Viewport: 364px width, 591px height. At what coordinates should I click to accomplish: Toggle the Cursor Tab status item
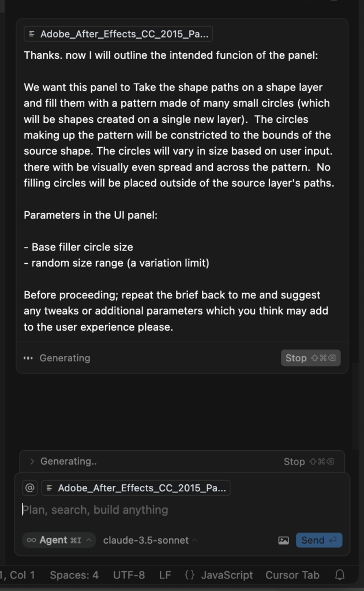[x=292, y=575]
